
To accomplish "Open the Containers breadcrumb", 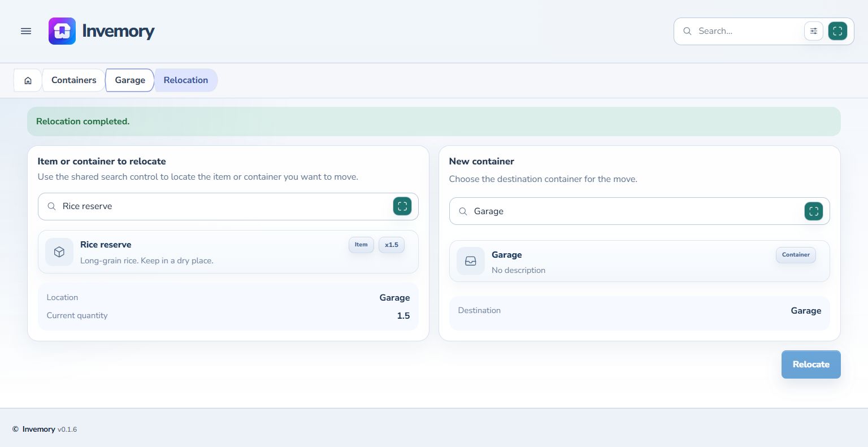I will pos(73,80).
